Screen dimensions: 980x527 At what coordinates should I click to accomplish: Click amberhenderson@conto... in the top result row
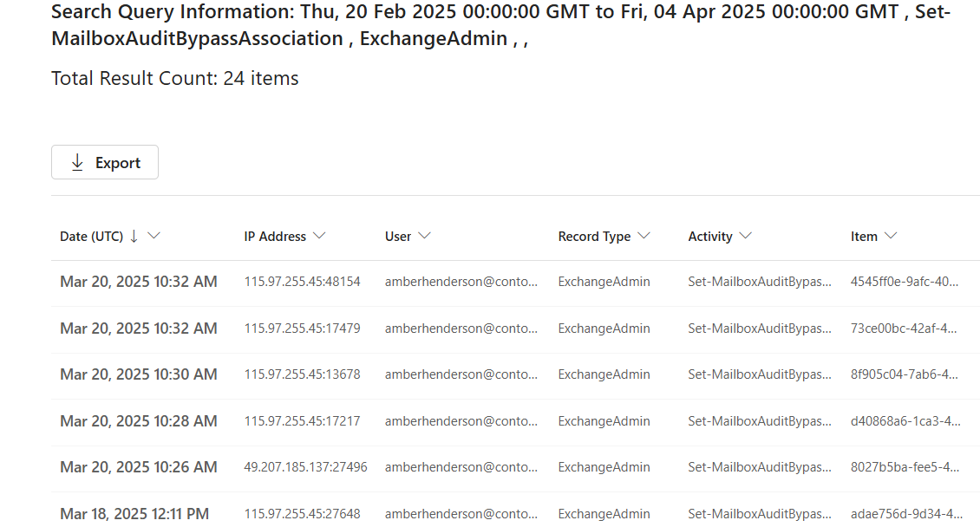click(461, 282)
